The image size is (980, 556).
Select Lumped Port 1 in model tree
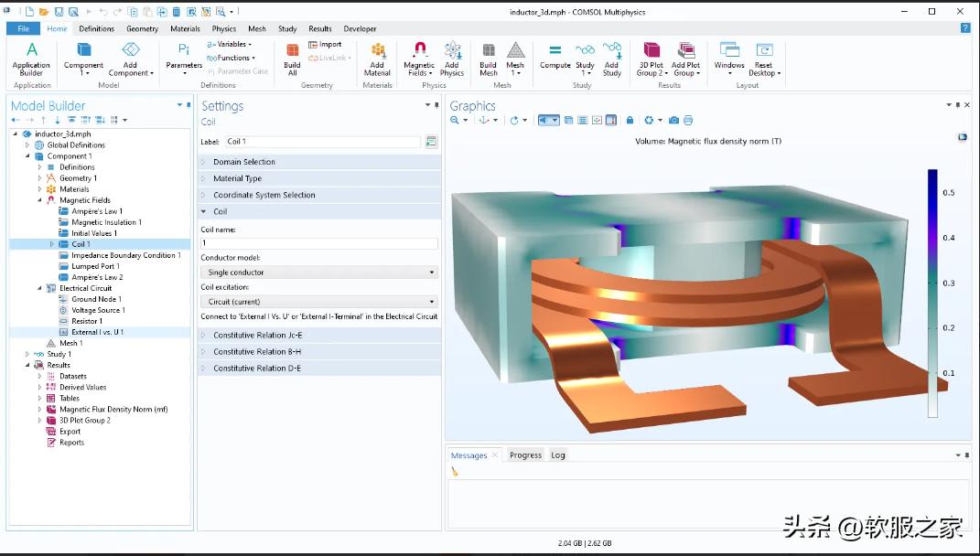coord(95,266)
